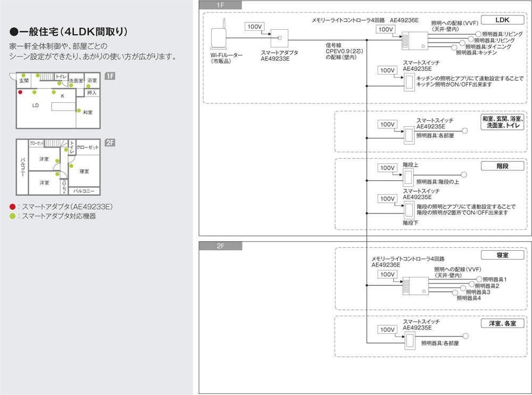Select the 寝室 room on 2F floor plan
Viewport: 532px width, 395px height.
[84, 171]
